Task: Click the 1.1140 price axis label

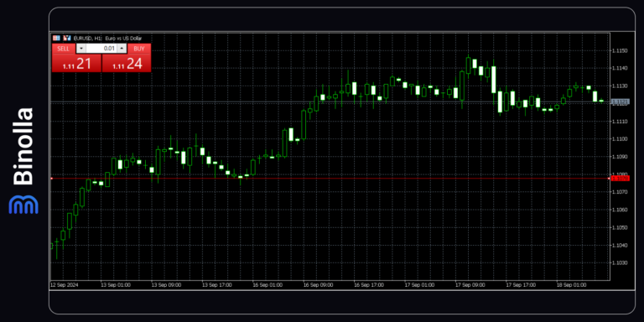Action: (620, 68)
